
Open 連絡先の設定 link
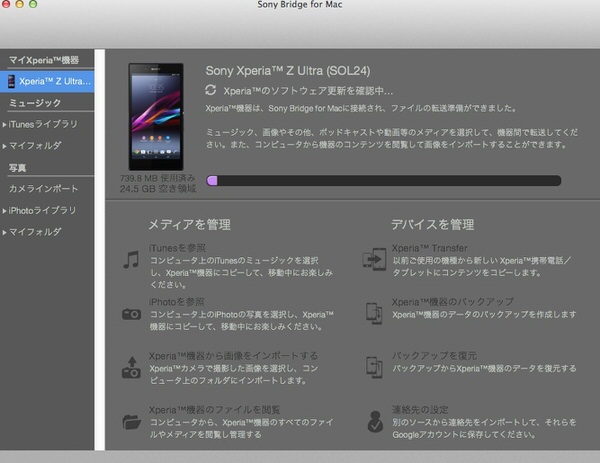[x=420, y=410]
